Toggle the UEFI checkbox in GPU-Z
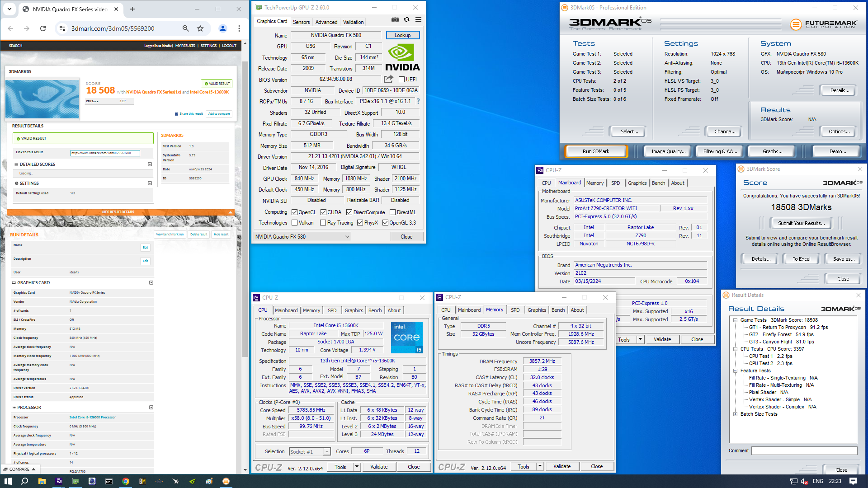Viewport: 868px width, 488px height. pos(401,80)
